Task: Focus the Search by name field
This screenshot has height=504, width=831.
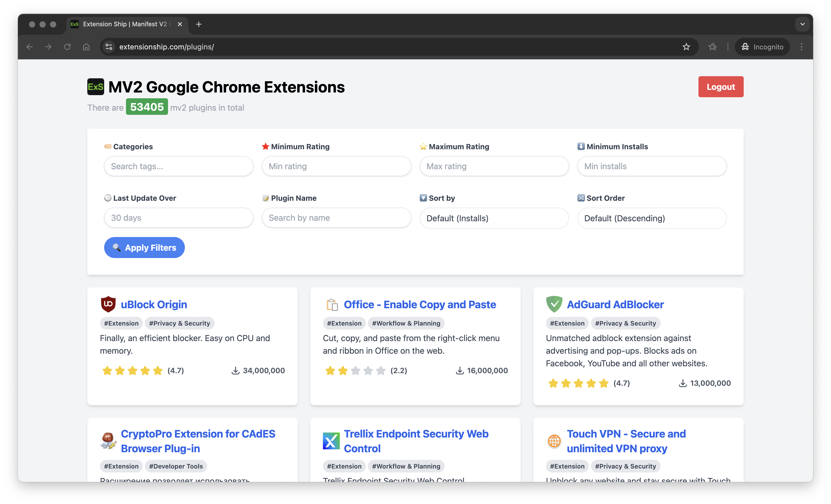Action: (336, 218)
